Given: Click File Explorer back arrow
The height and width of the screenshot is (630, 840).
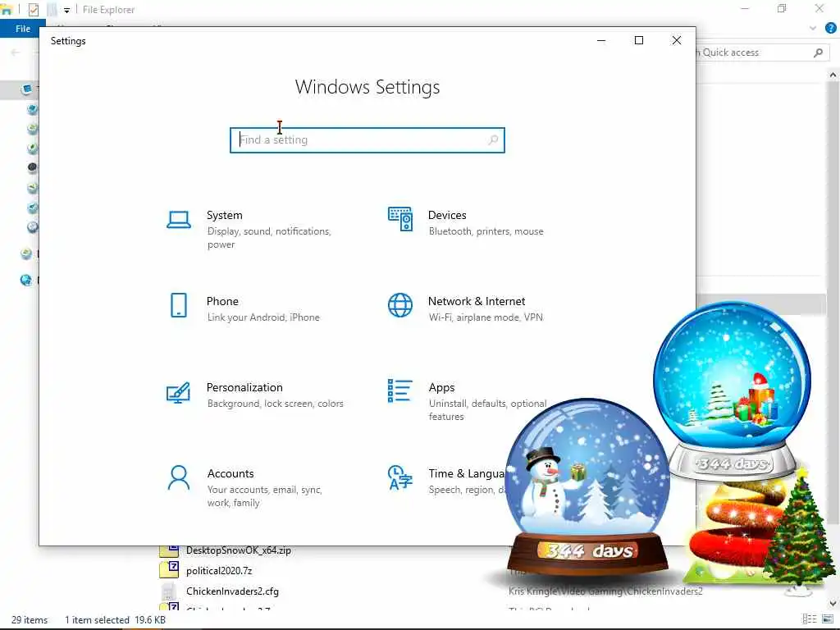Looking at the screenshot, I should tap(16, 52).
